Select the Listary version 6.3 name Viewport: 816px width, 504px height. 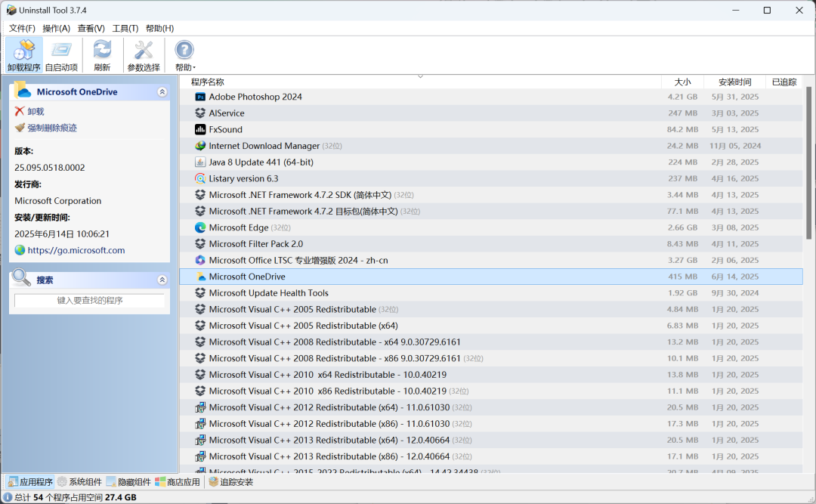click(x=243, y=178)
